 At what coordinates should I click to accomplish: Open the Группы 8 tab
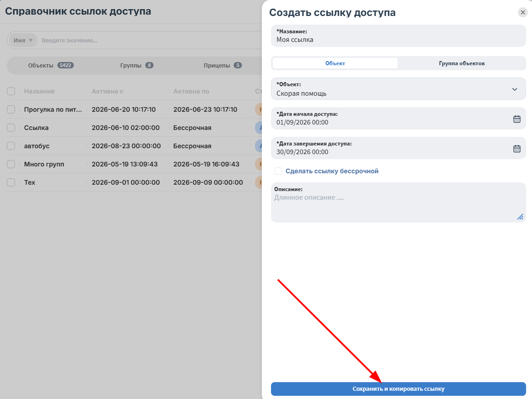[x=137, y=65]
